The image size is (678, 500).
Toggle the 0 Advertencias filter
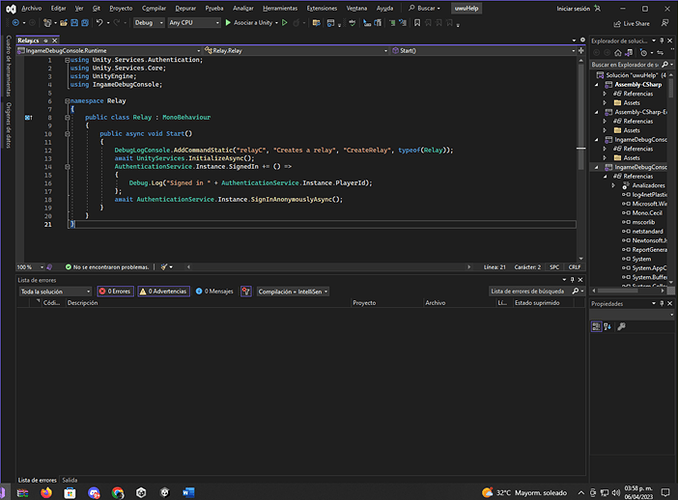163,292
